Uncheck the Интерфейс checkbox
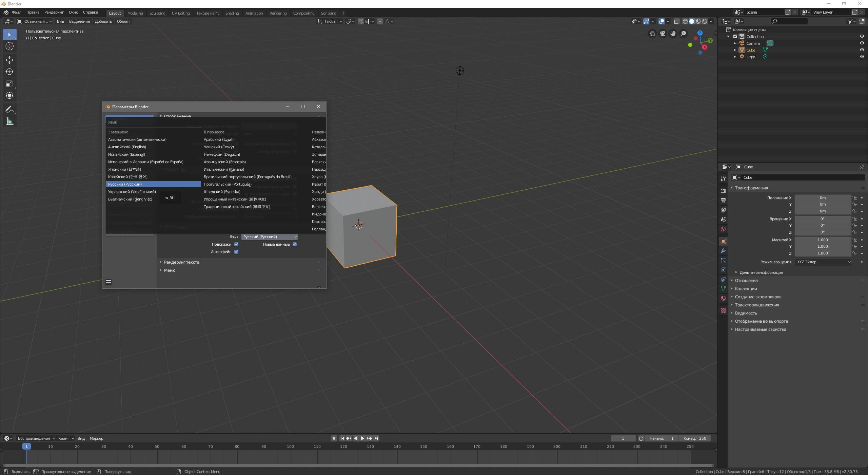 pyautogui.click(x=236, y=252)
